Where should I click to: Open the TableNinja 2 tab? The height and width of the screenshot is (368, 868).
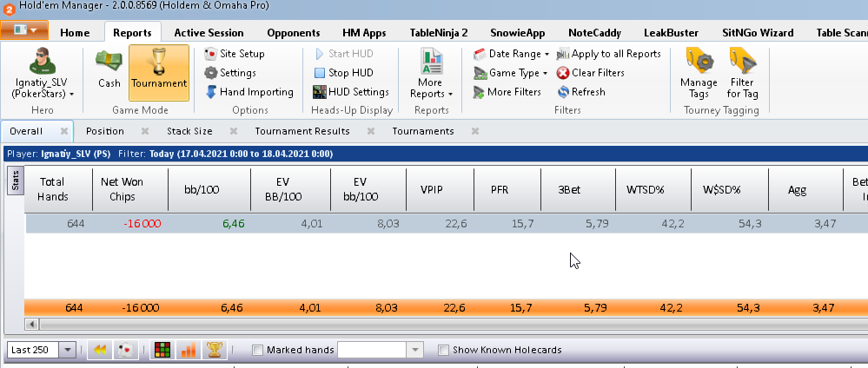coord(439,33)
